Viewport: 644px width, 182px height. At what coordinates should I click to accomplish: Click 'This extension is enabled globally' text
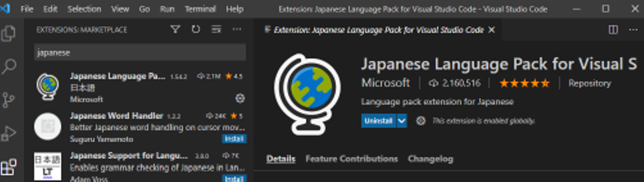pos(483,121)
